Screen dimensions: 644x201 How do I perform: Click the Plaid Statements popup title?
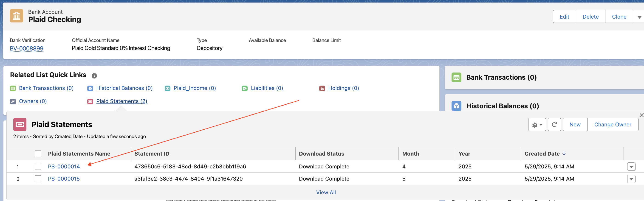[x=62, y=125]
